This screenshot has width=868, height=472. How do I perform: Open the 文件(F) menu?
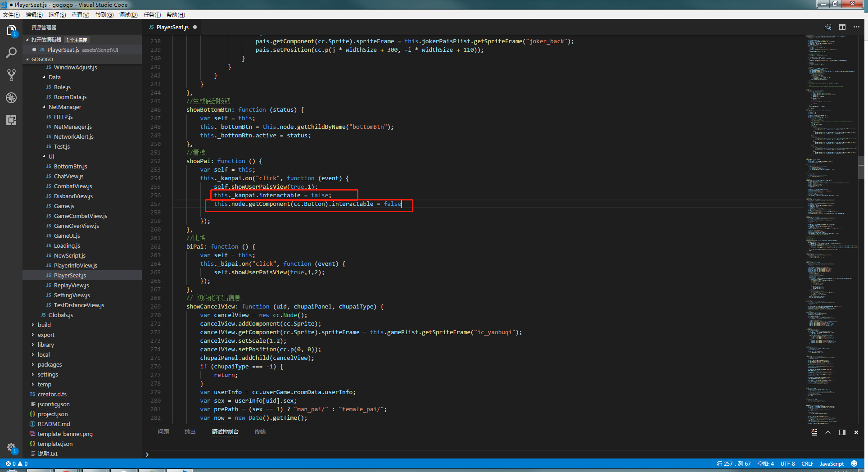click(x=11, y=14)
